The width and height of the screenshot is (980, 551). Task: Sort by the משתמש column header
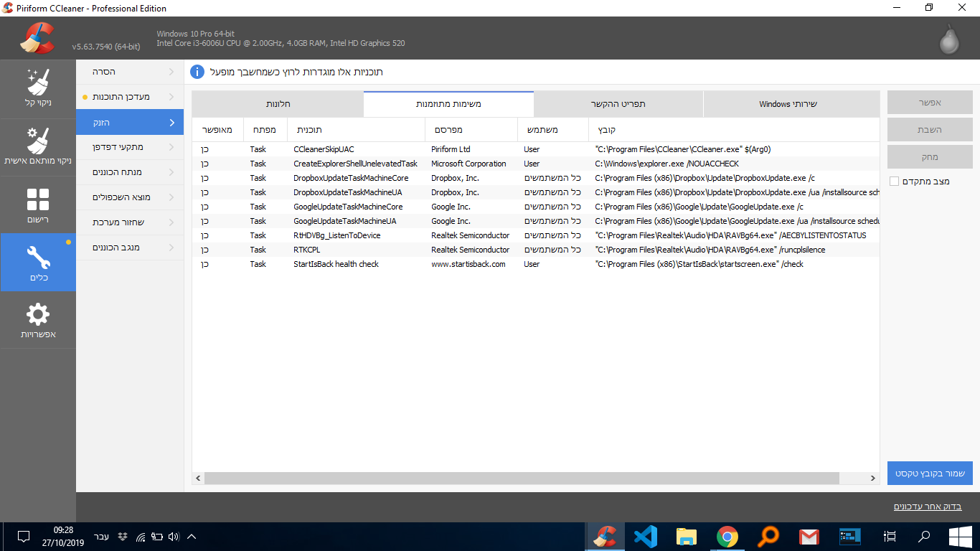point(552,130)
